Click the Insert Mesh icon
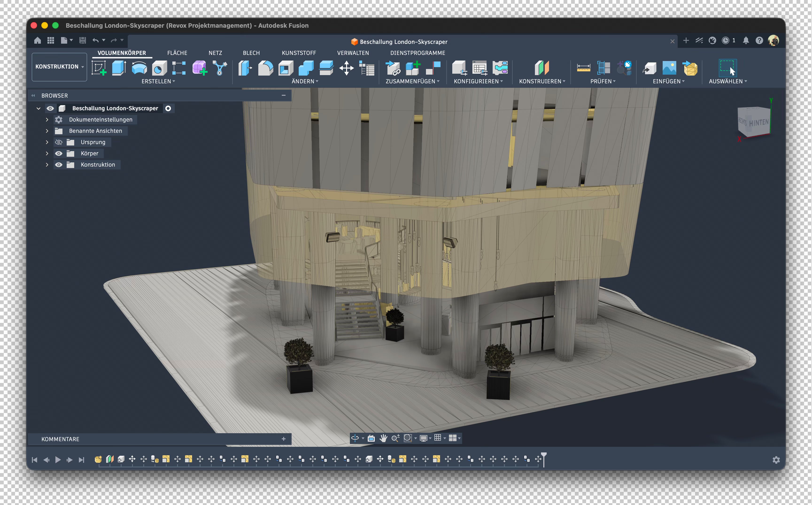 click(x=690, y=68)
